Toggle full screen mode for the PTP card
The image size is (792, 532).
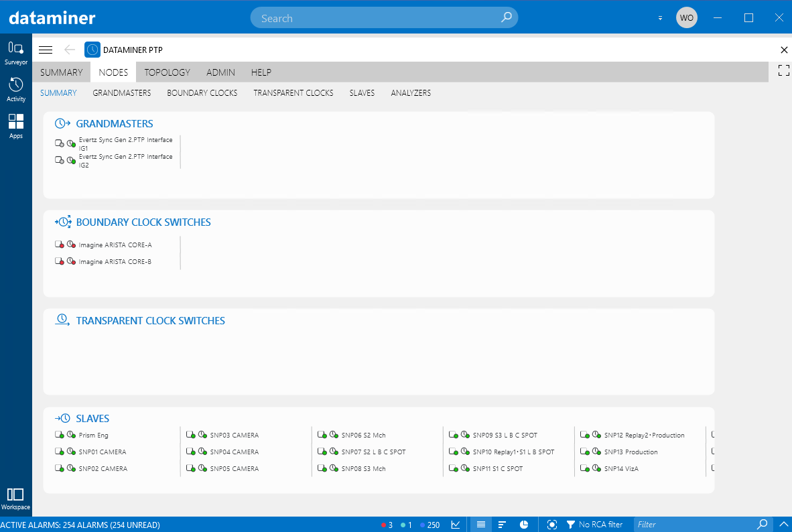[x=783, y=70]
